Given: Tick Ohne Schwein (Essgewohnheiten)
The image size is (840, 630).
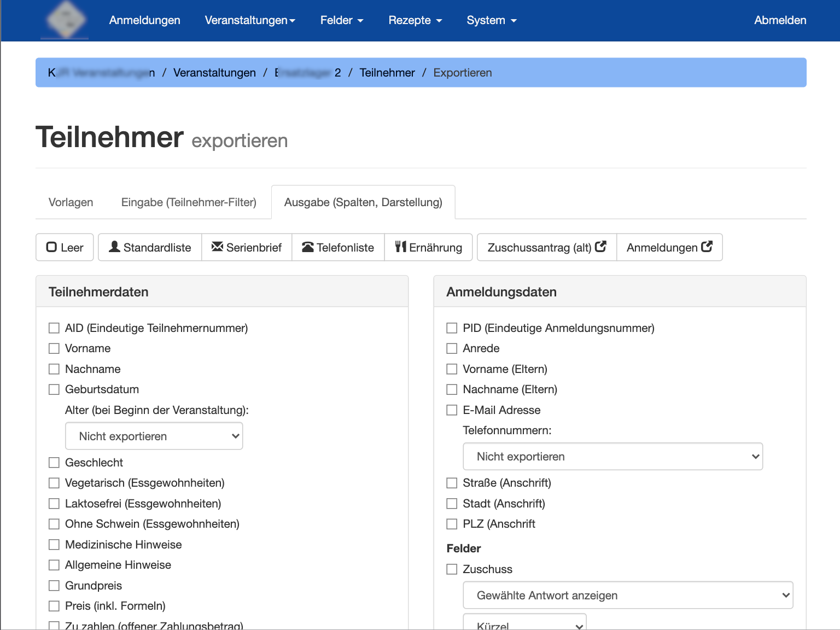Looking at the screenshot, I should [54, 524].
